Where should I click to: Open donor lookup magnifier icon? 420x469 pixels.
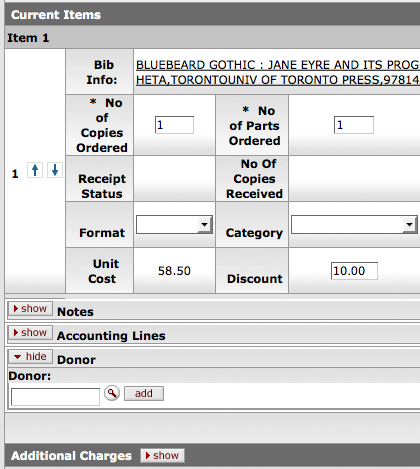(112, 393)
